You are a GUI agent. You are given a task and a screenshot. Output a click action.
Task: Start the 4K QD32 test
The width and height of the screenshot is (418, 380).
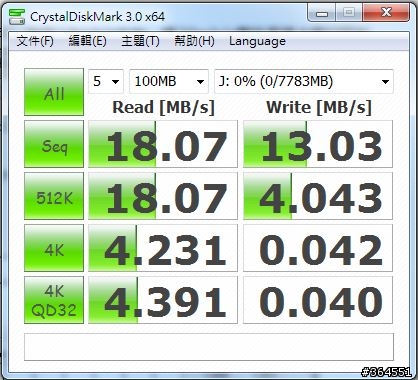[x=54, y=300]
